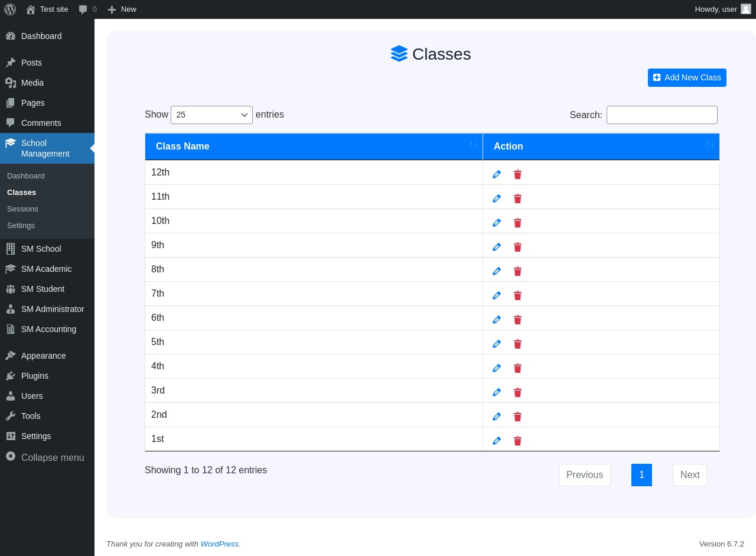Click the pencil icon for 5th class

497,344
